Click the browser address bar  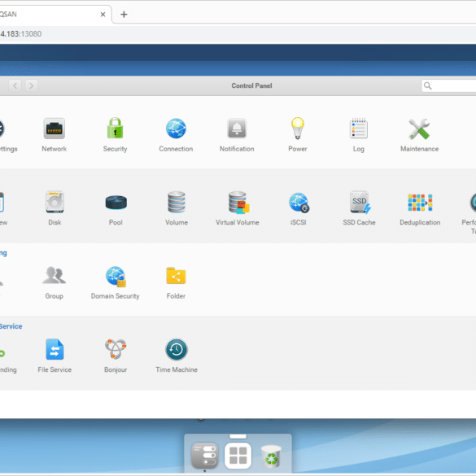point(238,33)
